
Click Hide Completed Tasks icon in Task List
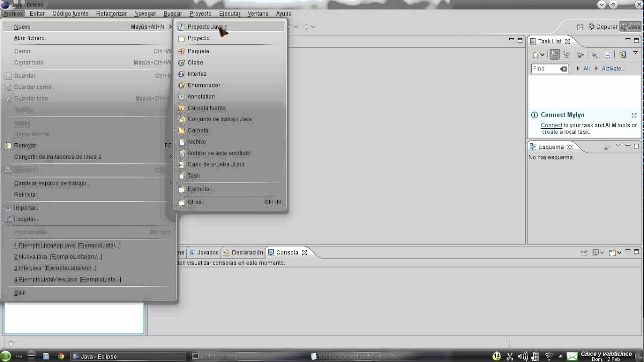click(594, 55)
